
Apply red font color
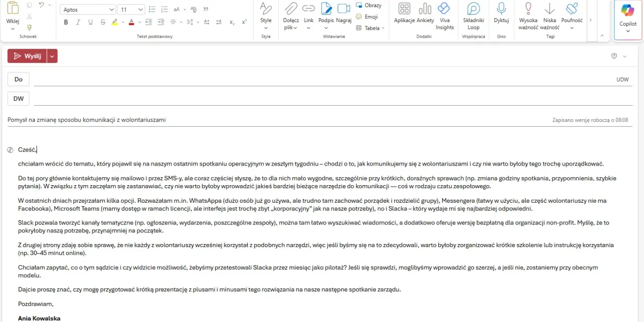[131, 22]
